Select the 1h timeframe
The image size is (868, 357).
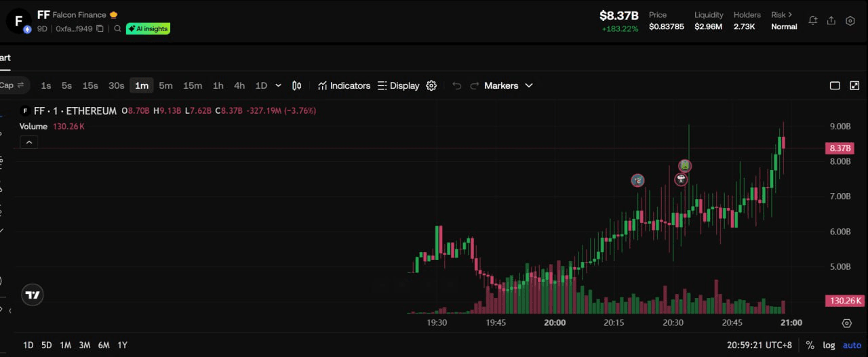click(x=218, y=85)
